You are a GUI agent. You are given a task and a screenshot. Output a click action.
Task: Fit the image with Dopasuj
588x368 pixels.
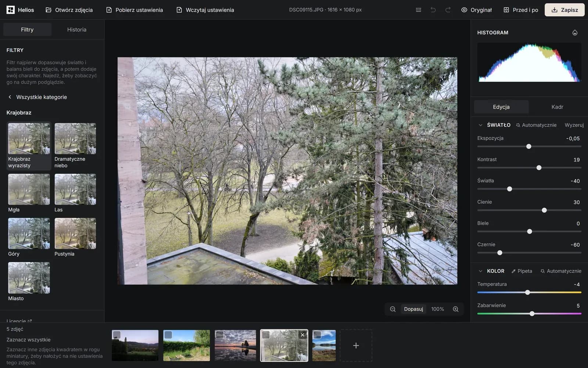point(413,309)
